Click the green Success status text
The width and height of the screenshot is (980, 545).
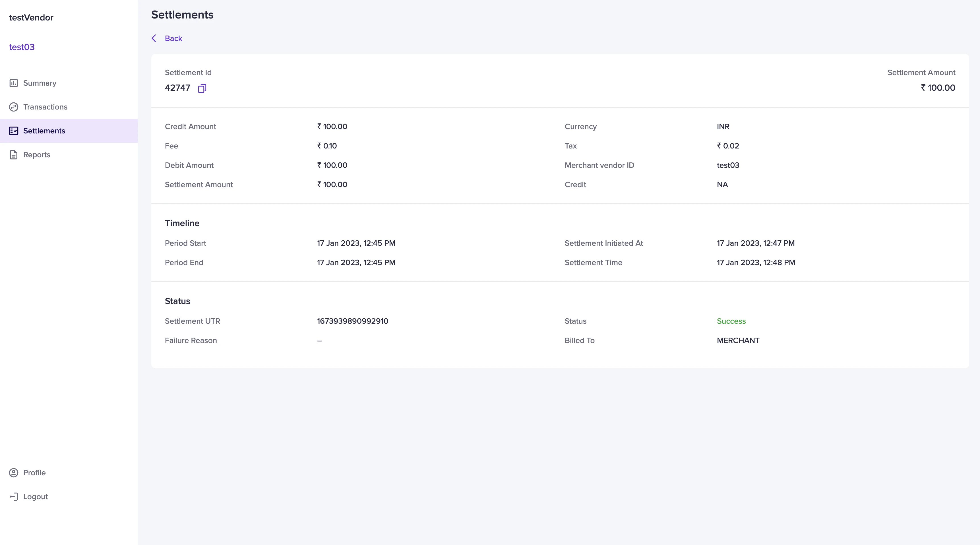point(731,321)
